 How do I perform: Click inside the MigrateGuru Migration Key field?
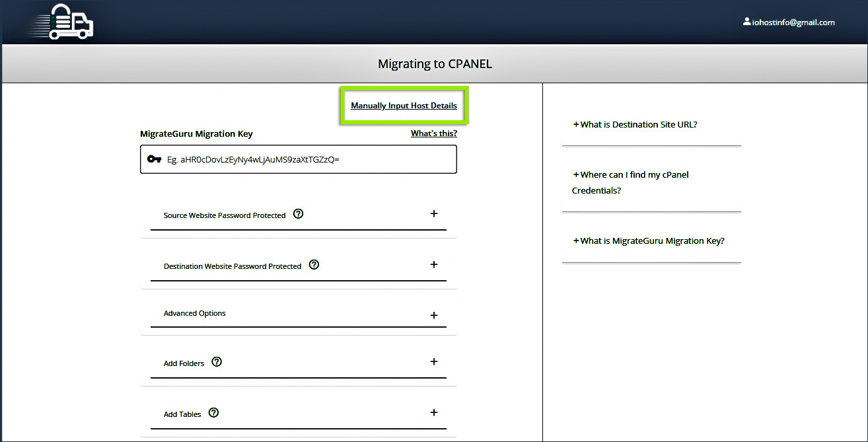pyautogui.click(x=298, y=159)
